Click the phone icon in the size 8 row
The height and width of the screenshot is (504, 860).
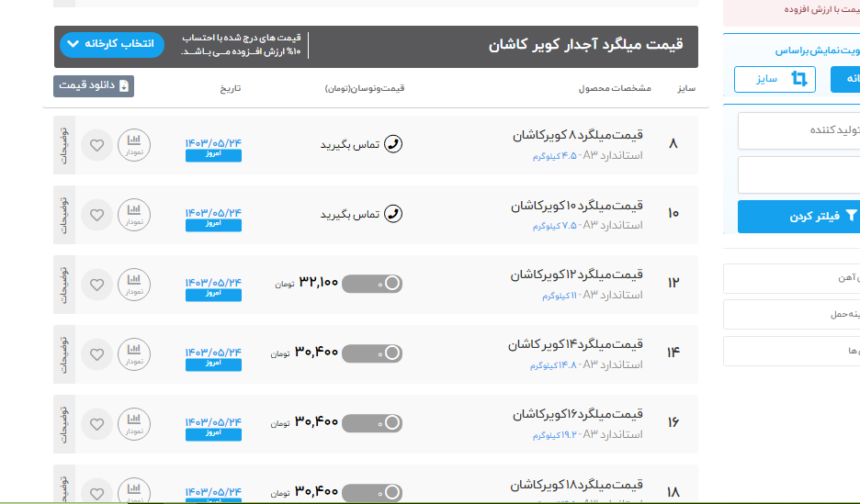tap(393, 144)
